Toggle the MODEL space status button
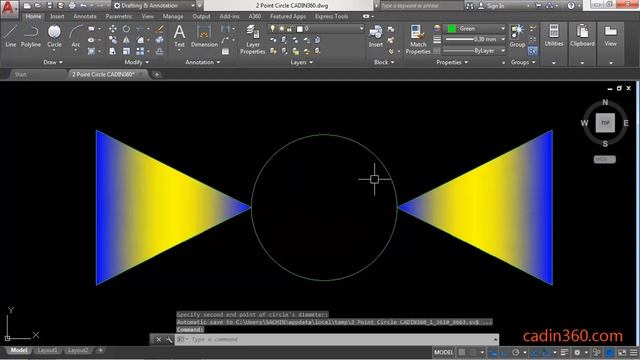 click(443, 352)
